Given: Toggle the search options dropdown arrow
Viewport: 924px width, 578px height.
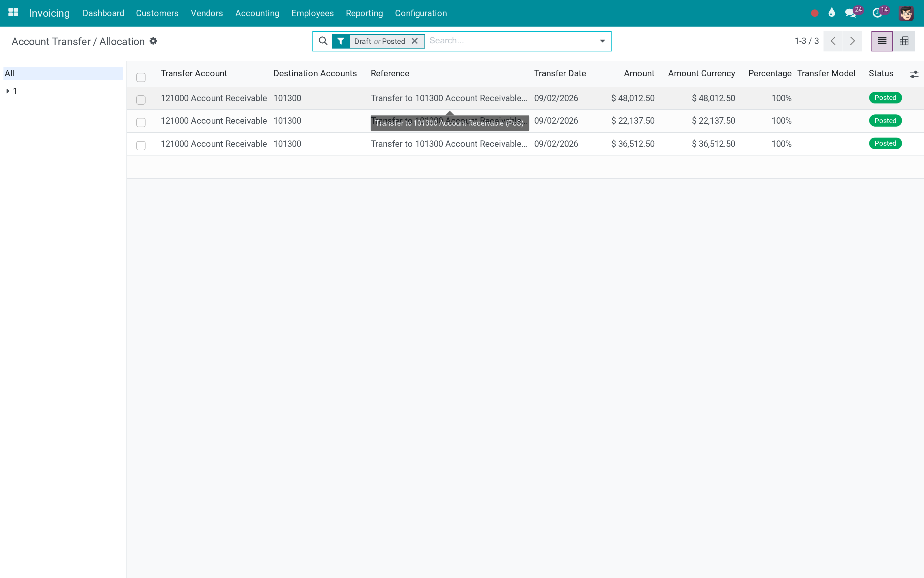Looking at the screenshot, I should point(602,41).
